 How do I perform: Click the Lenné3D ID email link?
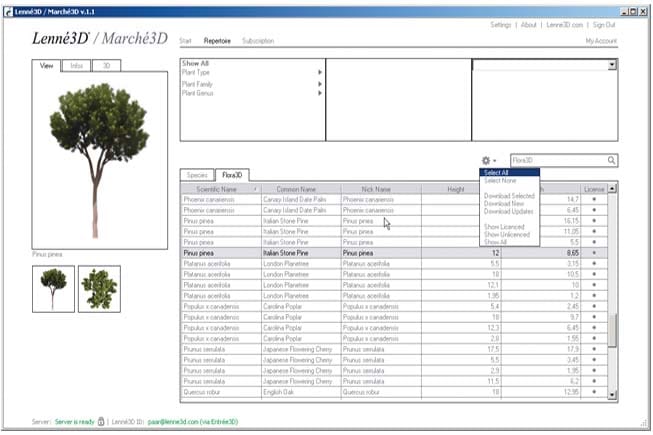click(193, 422)
